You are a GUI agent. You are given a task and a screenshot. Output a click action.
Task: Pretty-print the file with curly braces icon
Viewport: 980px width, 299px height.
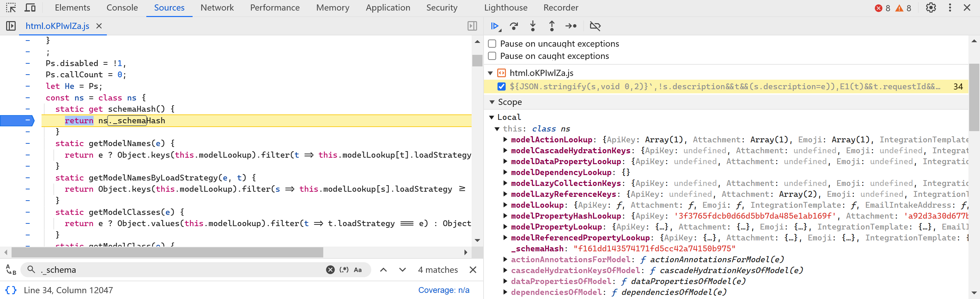click(x=11, y=290)
